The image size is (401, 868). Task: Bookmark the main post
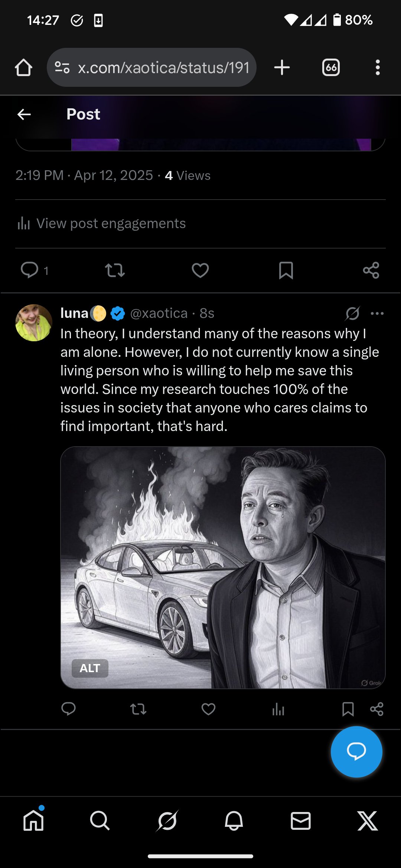point(286,270)
